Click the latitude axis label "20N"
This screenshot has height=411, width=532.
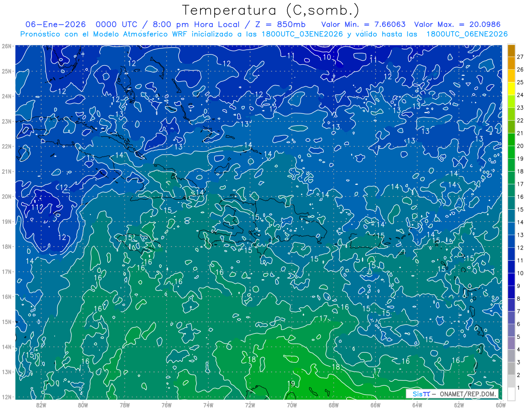click(x=6, y=196)
